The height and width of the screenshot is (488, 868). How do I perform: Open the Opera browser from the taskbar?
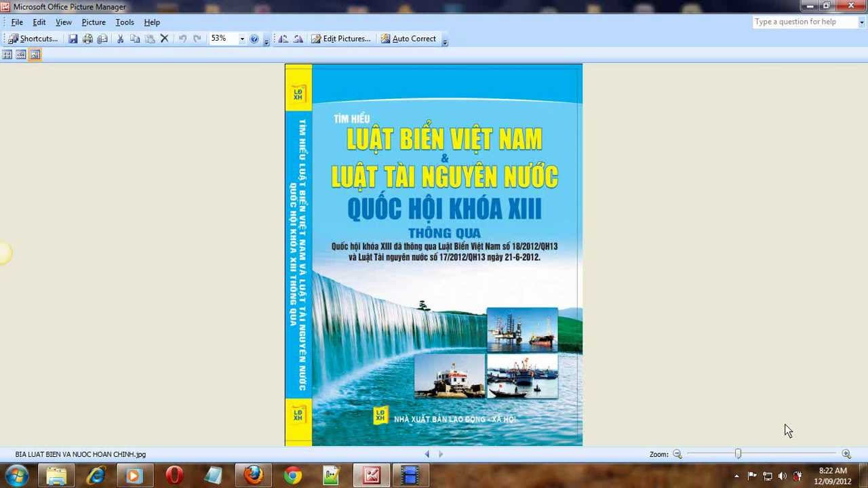pos(175,476)
